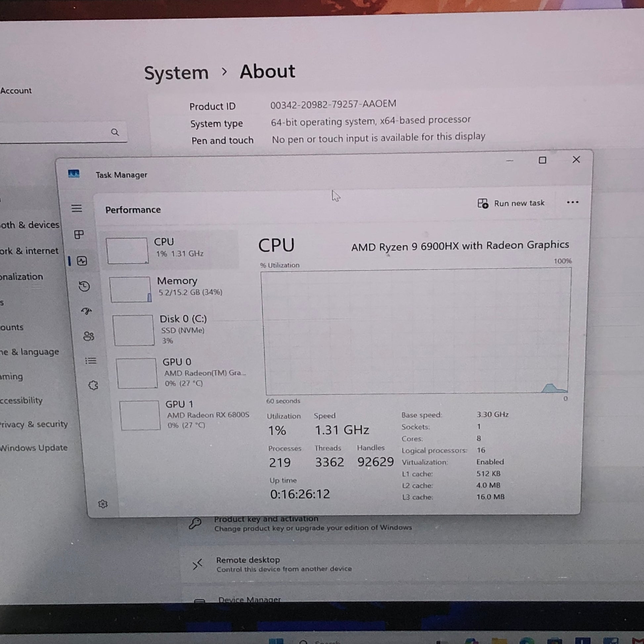The image size is (644, 644).
Task: Open Task Manager hamburger navigation menu
Action: tap(77, 208)
